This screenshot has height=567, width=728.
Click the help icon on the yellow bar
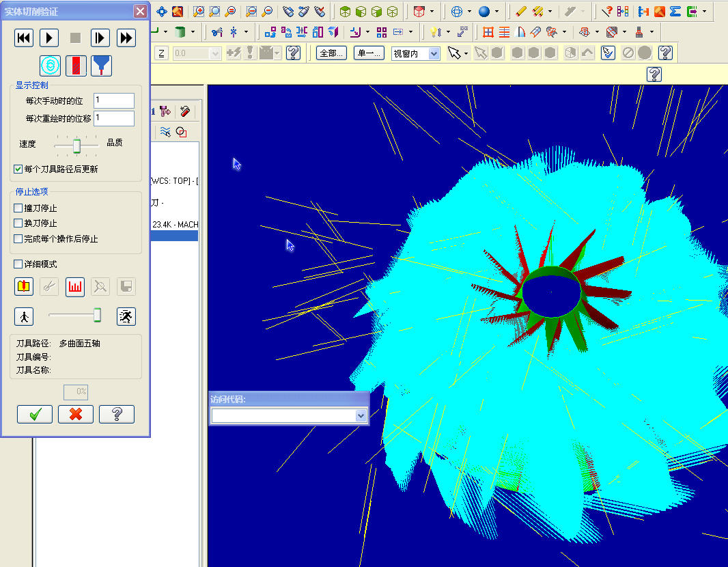(654, 74)
